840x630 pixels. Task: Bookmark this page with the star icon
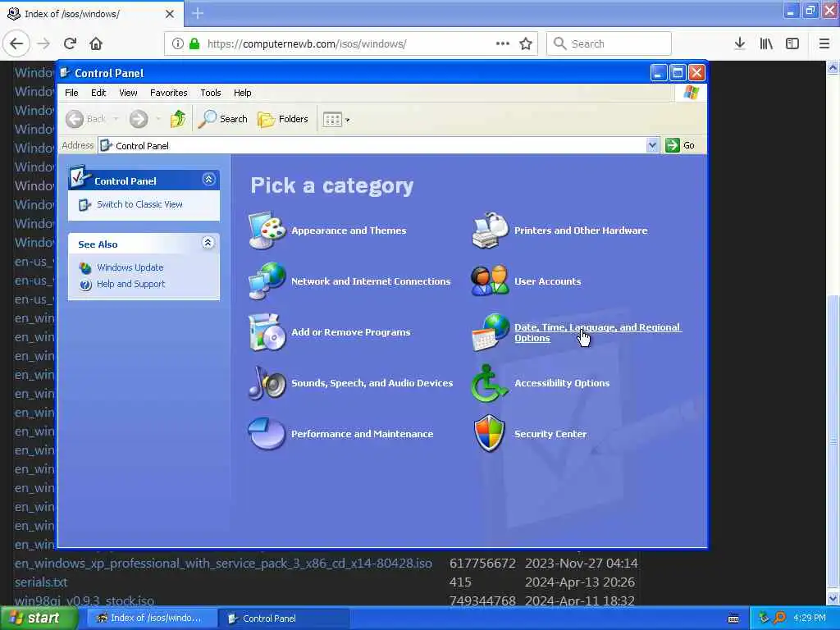526,43
